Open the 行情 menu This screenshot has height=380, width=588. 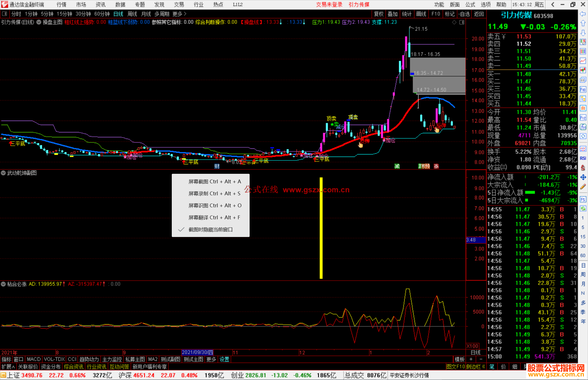tap(61, 4)
